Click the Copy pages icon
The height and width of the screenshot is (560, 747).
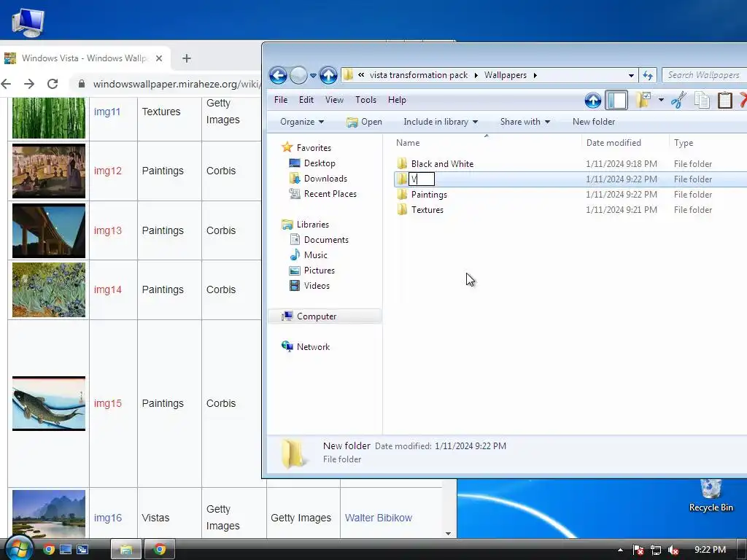click(x=702, y=101)
